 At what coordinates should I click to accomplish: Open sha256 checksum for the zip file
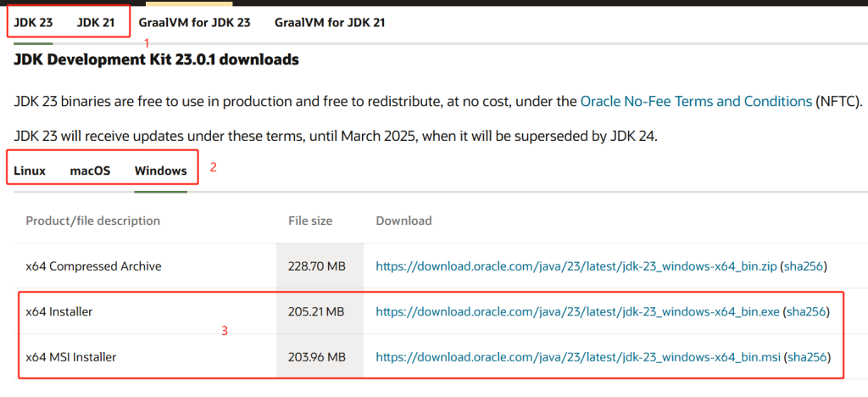[x=804, y=266]
